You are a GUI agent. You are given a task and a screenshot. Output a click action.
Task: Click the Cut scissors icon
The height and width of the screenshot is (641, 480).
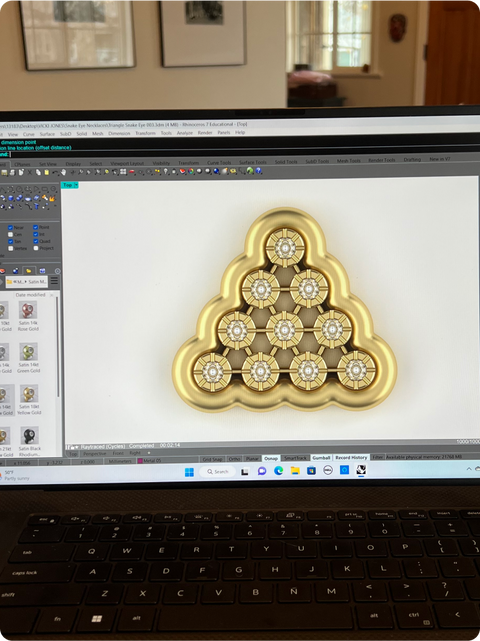[x=29, y=173]
